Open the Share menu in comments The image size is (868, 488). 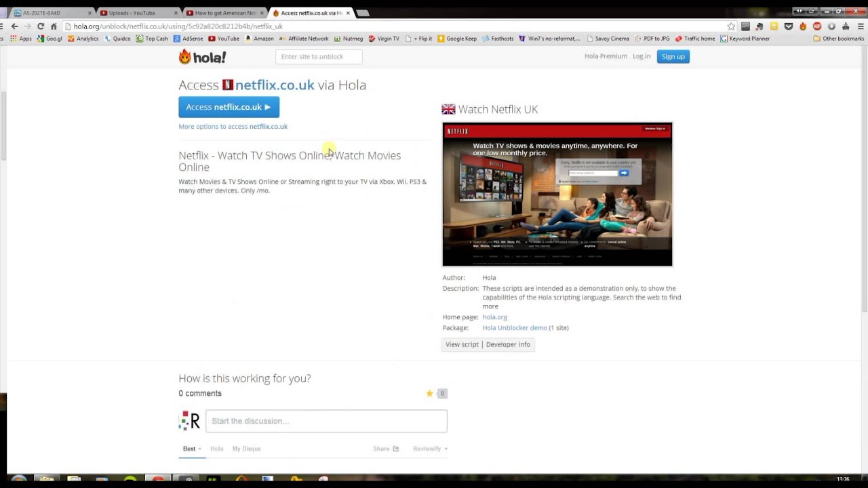click(386, 449)
